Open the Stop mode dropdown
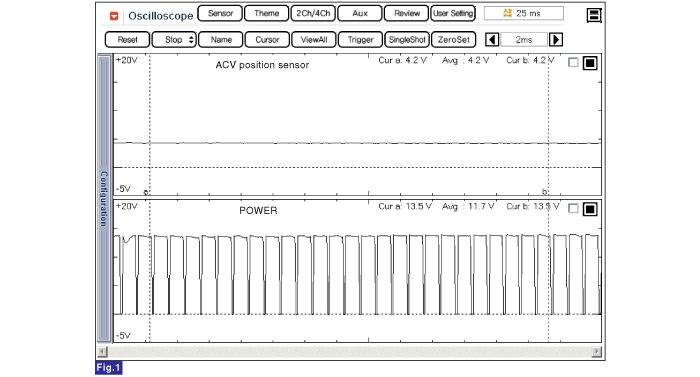 pyautogui.click(x=174, y=40)
